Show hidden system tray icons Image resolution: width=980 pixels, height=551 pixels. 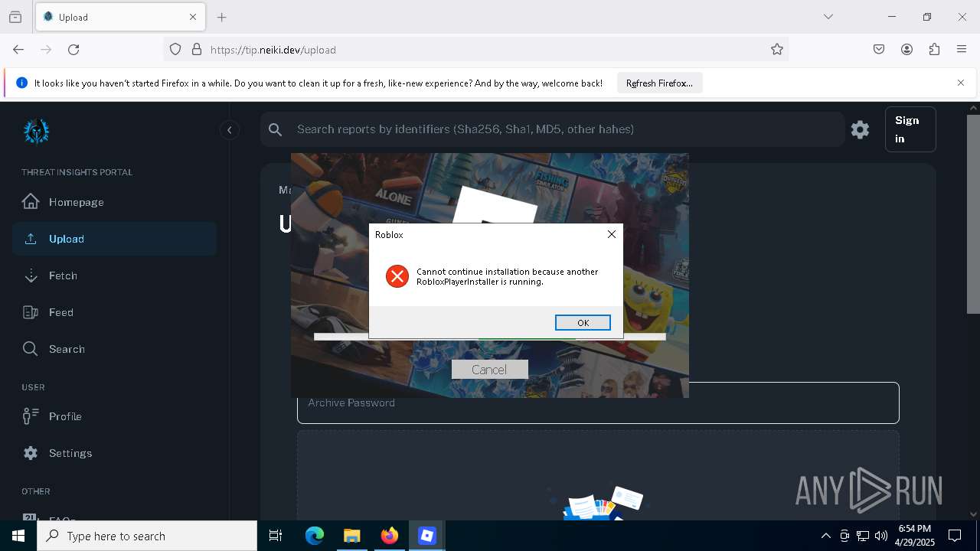coord(825,536)
